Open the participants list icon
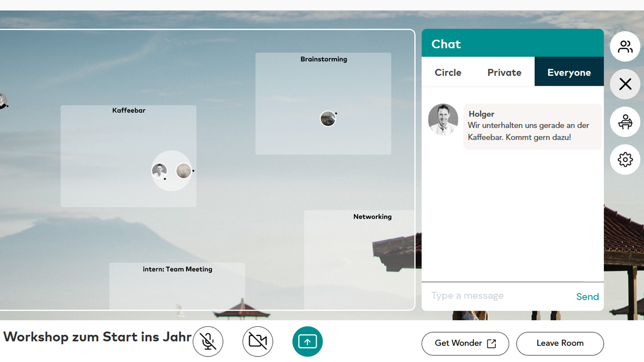The width and height of the screenshot is (644, 362). [625, 46]
